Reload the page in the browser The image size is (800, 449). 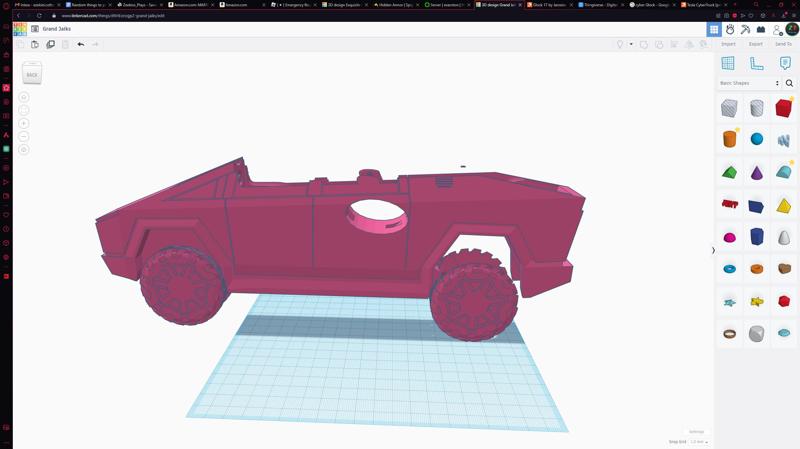click(39, 16)
